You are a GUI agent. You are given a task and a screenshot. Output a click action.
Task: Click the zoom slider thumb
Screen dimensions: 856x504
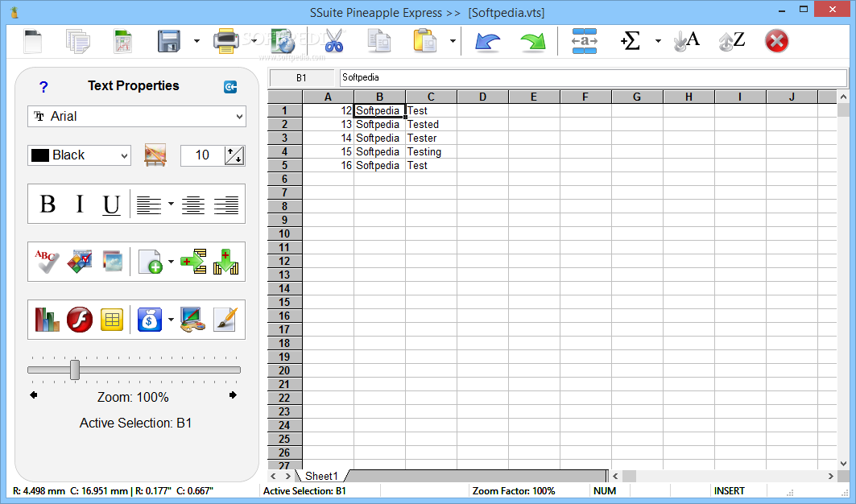pyautogui.click(x=75, y=370)
